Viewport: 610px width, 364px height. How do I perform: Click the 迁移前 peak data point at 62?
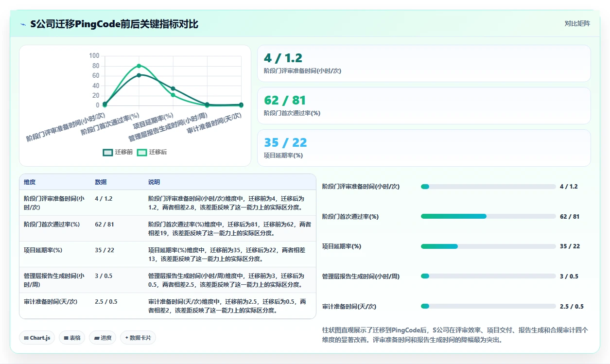pyautogui.click(x=139, y=75)
